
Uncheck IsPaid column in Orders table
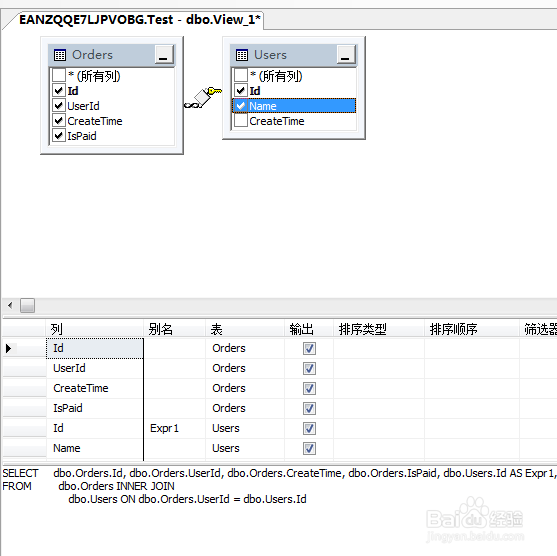click(x=59, y=135)
